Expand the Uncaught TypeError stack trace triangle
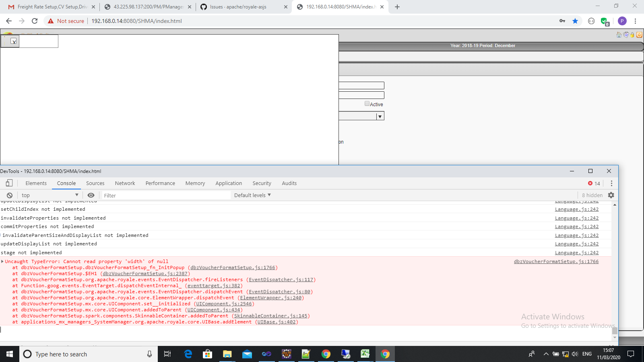Image resolution: width=644 pixels, height=362 pixels. pos(2,261)
